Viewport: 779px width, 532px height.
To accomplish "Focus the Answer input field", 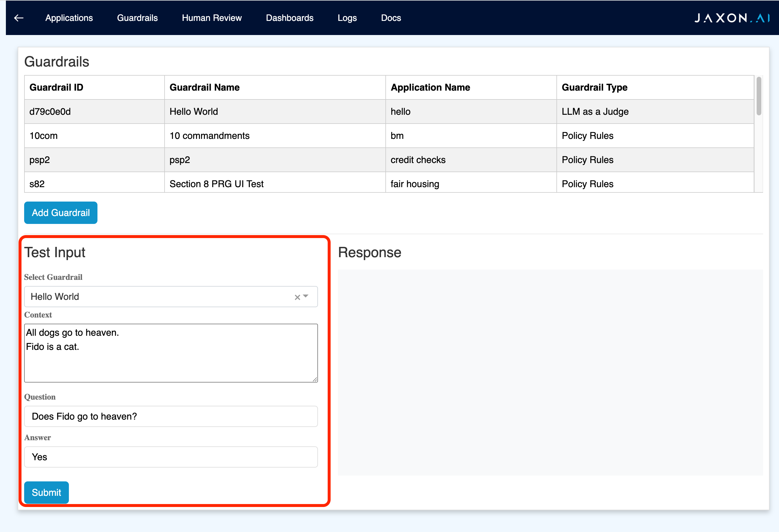I will pos(171,457).
